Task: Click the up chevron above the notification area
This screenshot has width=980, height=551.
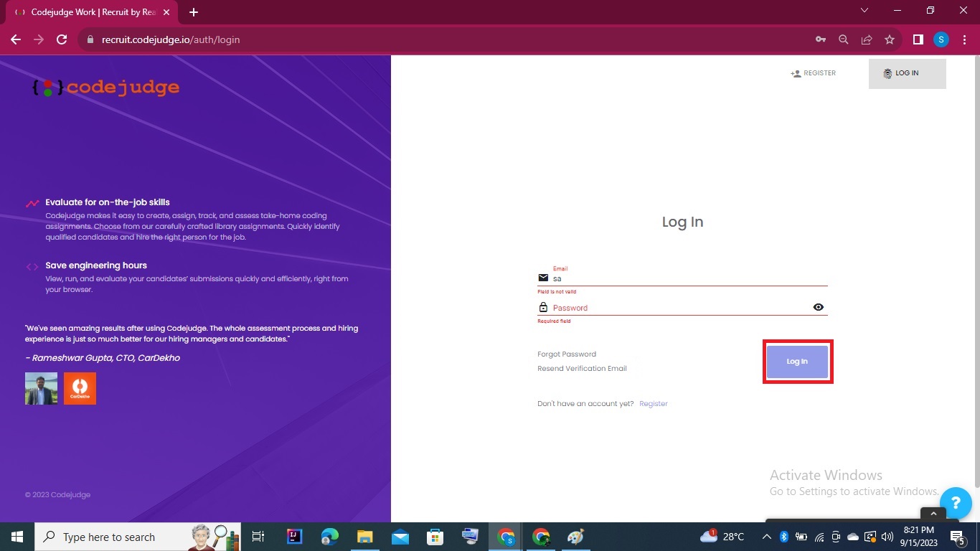Action: pos(933,514)
